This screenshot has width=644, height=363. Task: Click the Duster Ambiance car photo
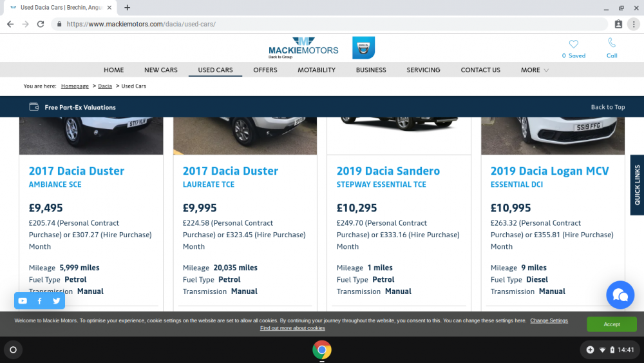[x=91, y=135]
